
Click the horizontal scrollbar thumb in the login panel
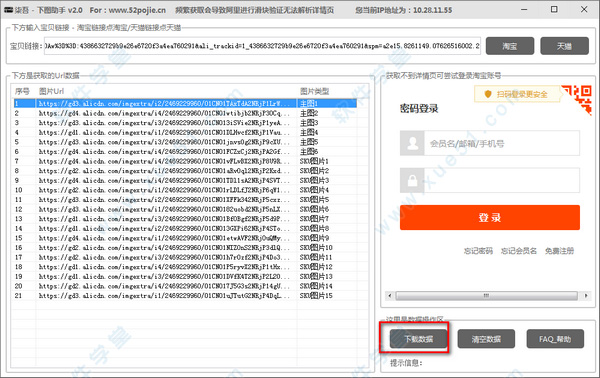pyautogui.click(x=486, y=296)
